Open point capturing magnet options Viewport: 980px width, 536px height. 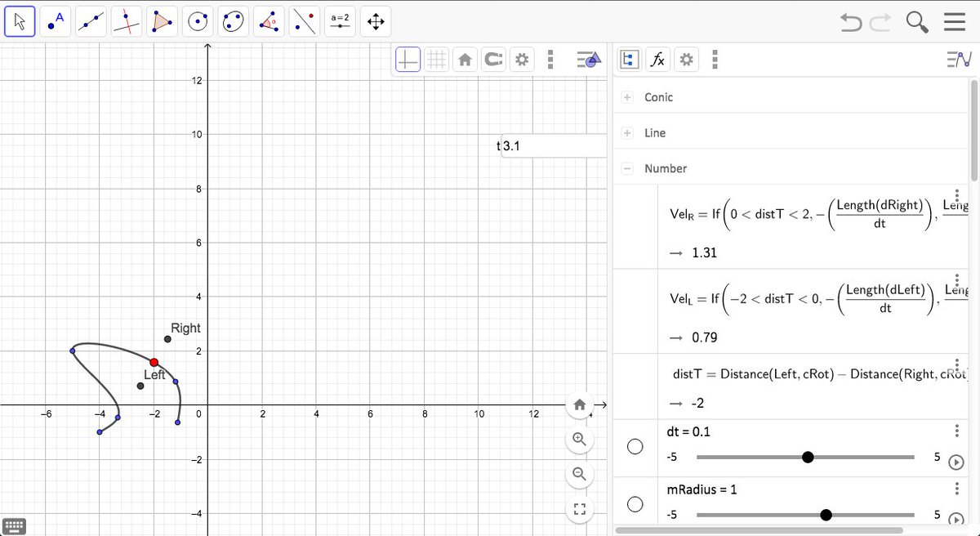493,60
